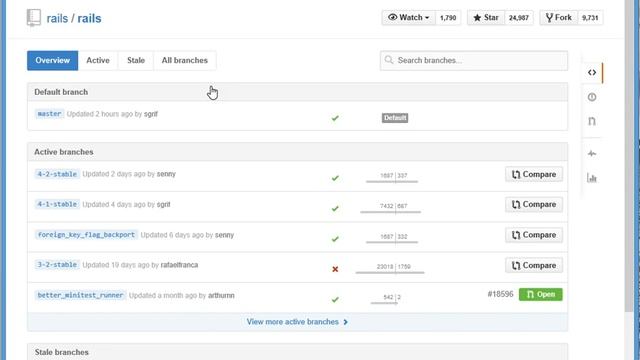Image resolution: width=640 pixels, height=360 pixels.
Task: Click the green check status for 4-1-stable
Action: (335, 209)
